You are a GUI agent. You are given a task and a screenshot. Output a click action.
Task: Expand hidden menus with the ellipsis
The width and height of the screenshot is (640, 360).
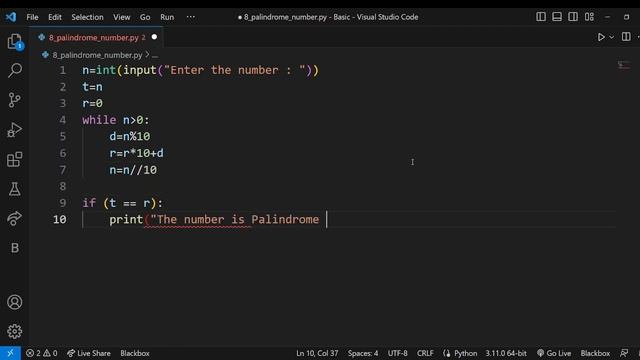(x=191, y=17)
